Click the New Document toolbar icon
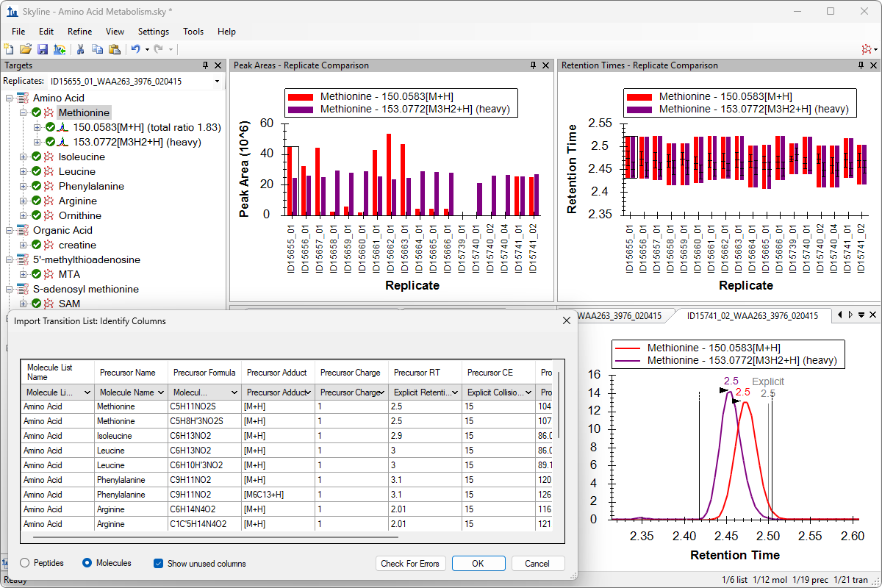Image resolution: width=882 pixels, height=588 pixels. click(9, 49)
